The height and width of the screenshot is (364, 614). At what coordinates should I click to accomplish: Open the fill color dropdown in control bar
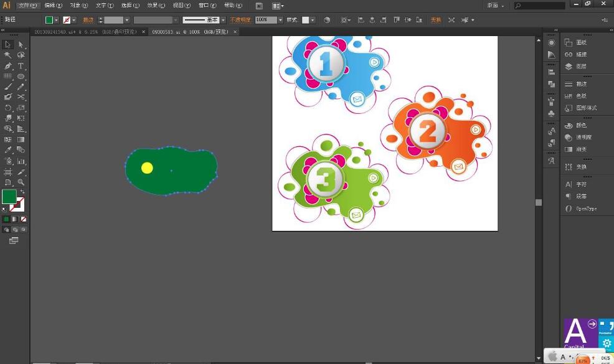pos(57,20)
